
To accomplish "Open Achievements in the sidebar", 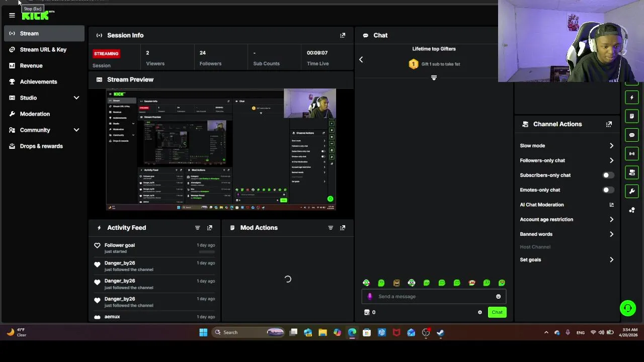I will (x=44, y=82).
